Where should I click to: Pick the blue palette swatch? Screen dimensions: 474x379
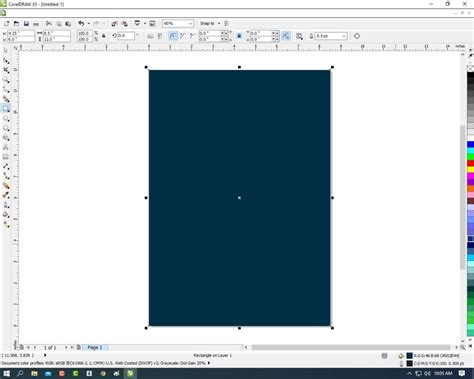[x=470, y=144]
